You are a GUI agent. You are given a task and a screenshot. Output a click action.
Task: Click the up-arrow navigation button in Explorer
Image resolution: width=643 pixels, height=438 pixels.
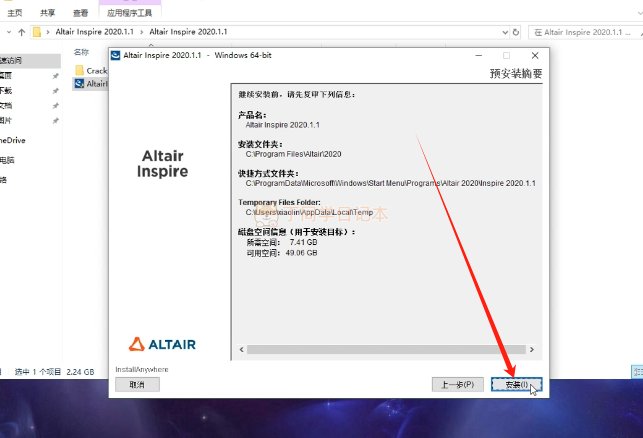click(x=22, y=32)
